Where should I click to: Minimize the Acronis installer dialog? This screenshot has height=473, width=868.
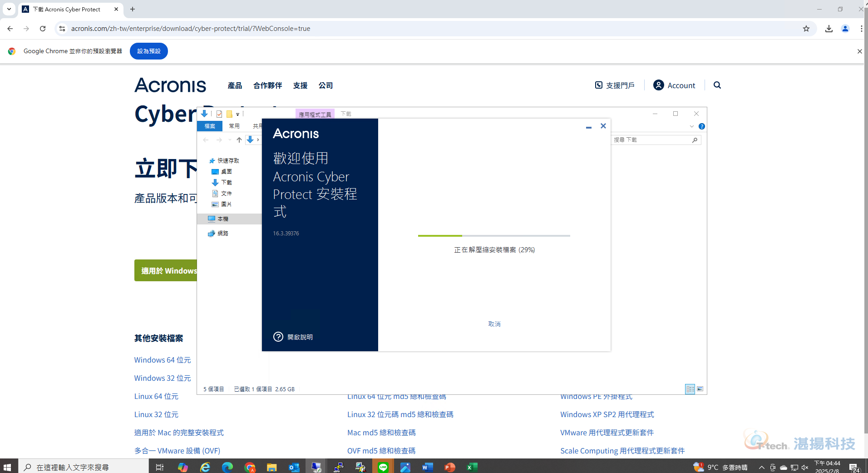point(589,127)
